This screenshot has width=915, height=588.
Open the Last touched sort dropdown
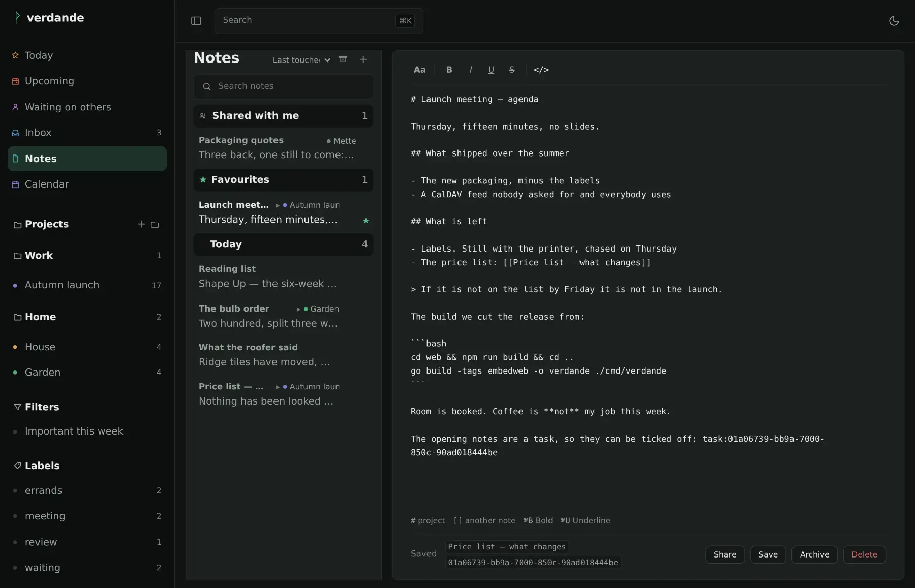(x=301, y=60)
